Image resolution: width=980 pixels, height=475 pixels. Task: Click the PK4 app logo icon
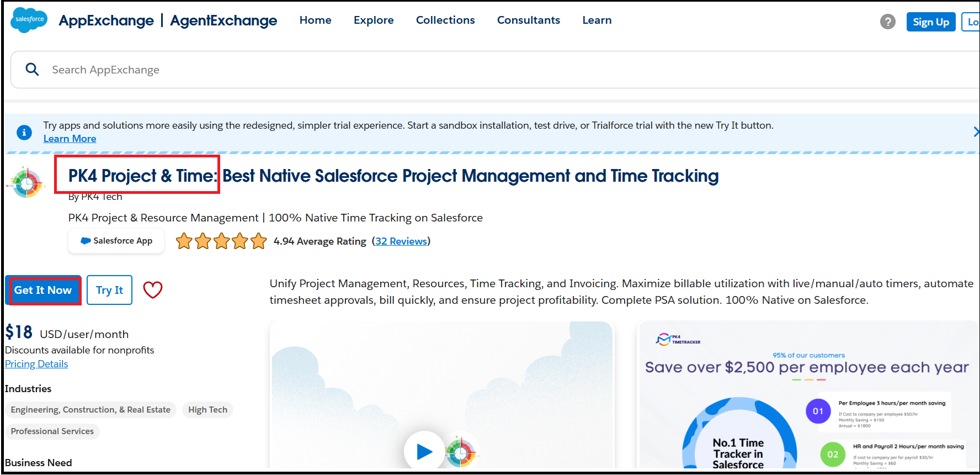point(26,183)
